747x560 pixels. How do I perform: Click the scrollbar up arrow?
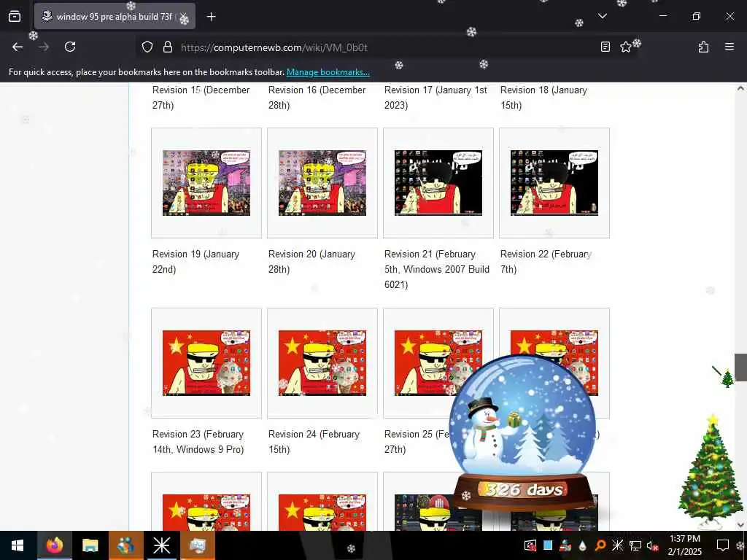tap(740, 88)
